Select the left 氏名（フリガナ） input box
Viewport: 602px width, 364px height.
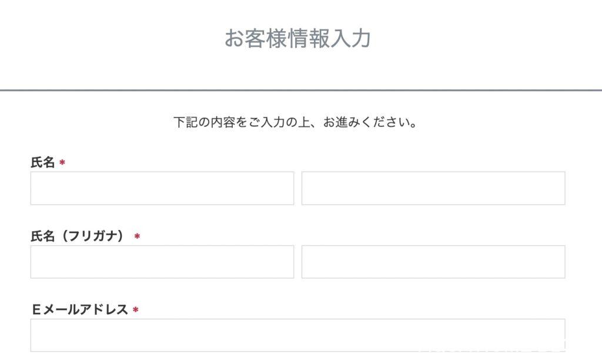[162, 262]
